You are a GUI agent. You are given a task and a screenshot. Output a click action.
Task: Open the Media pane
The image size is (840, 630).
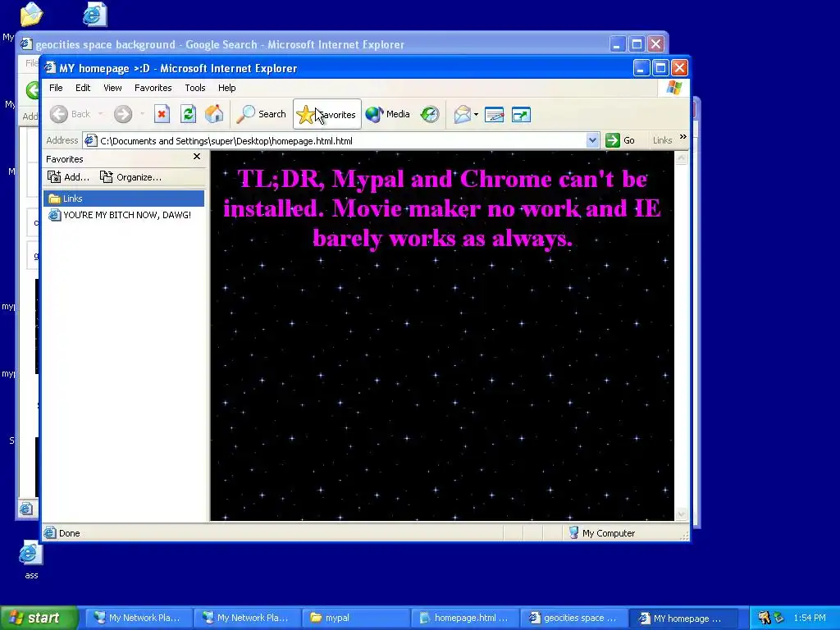pyautogui.click(x=387, y=114)
